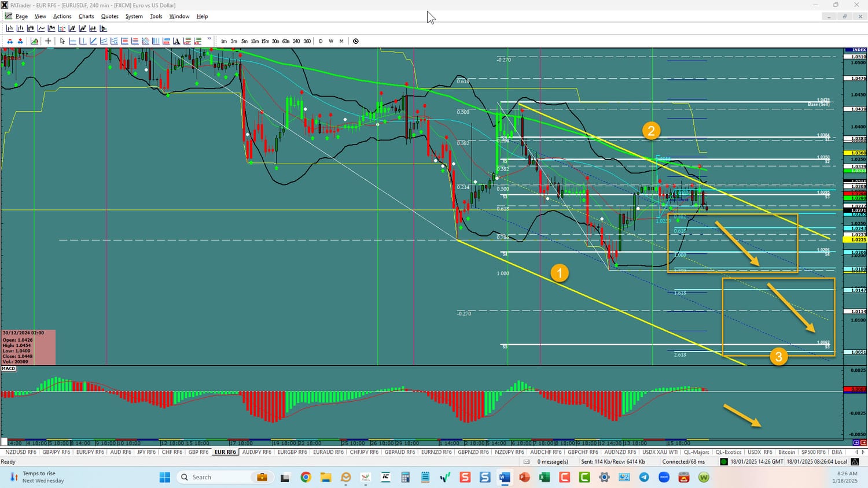Switch to weekly W timeframe
The image size is (868, 488).
click(x=331, y=41)
